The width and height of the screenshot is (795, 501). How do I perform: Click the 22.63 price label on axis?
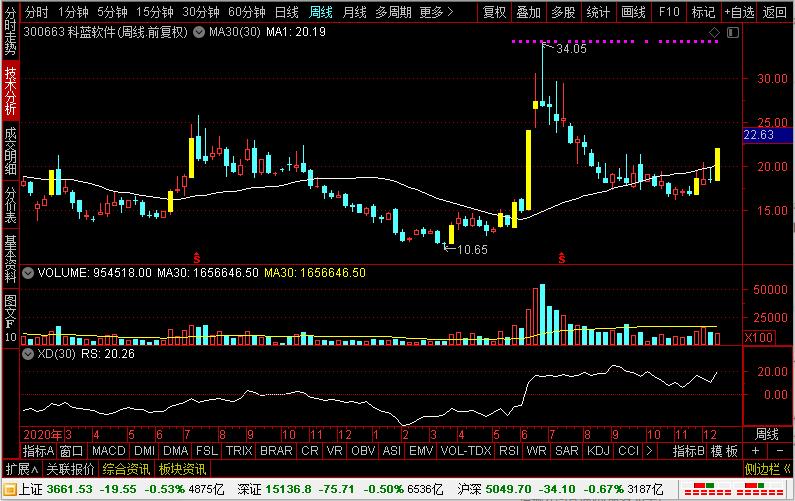(x=760, y=135)
